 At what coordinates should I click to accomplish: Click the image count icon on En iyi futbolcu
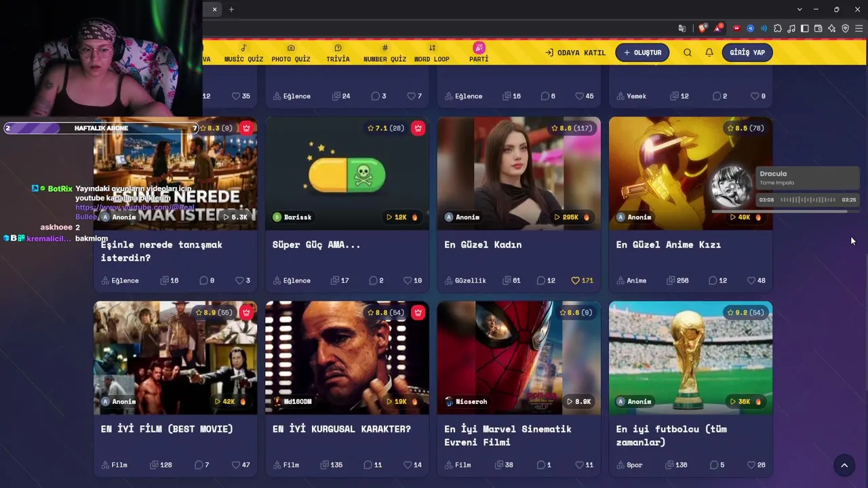point(671,465)
